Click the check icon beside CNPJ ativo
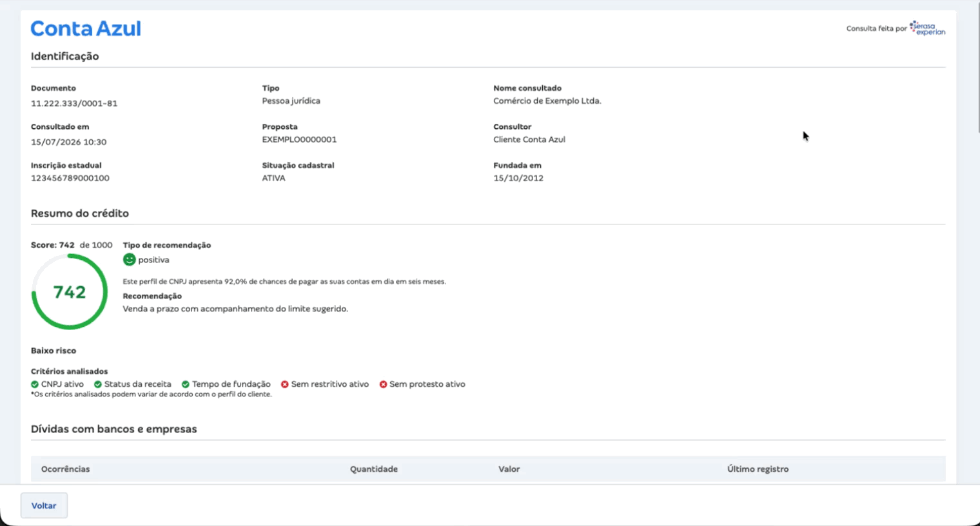This screenshot has width=980, height=526. [x=35, y=384]
